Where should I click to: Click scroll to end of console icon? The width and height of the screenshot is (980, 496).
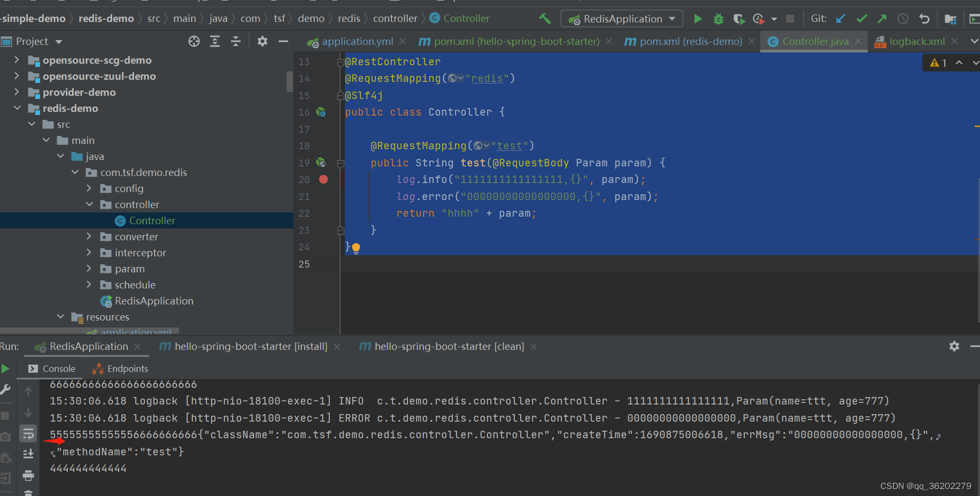tap(28, 454)
